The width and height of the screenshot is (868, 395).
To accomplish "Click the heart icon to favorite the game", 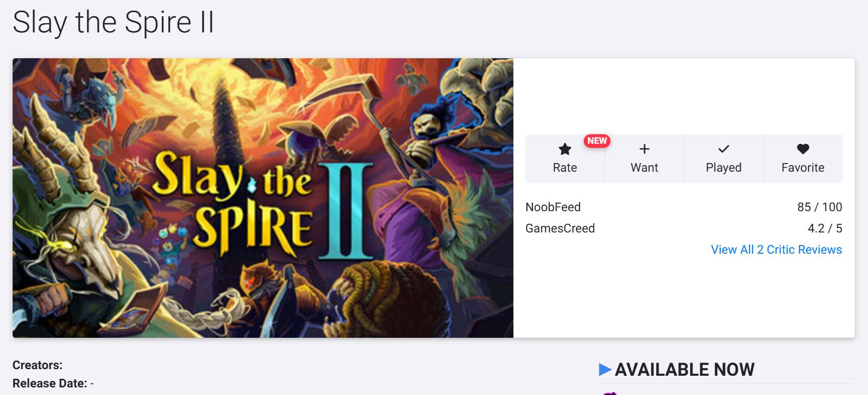I will point(803,149).
